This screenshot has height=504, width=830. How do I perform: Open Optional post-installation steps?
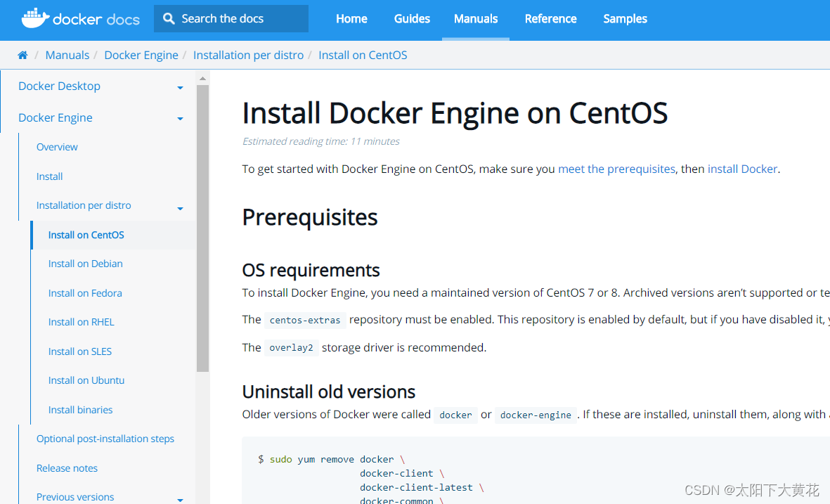click(105, 439)
